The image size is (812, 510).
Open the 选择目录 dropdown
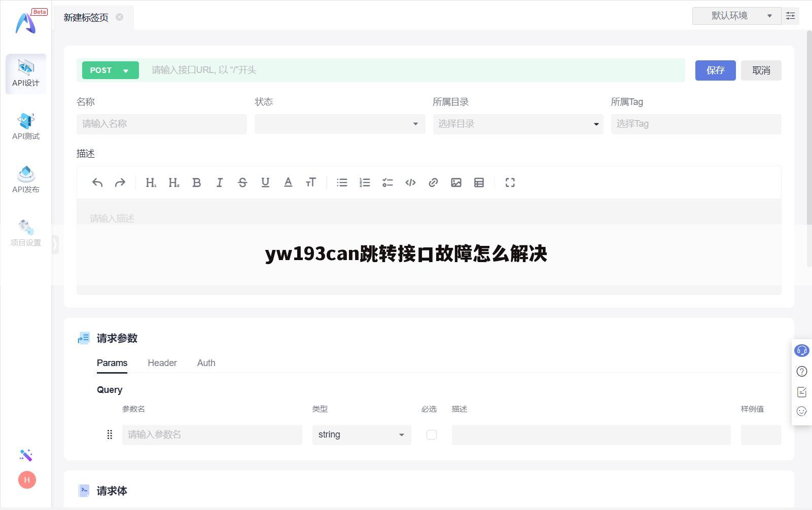518,124
